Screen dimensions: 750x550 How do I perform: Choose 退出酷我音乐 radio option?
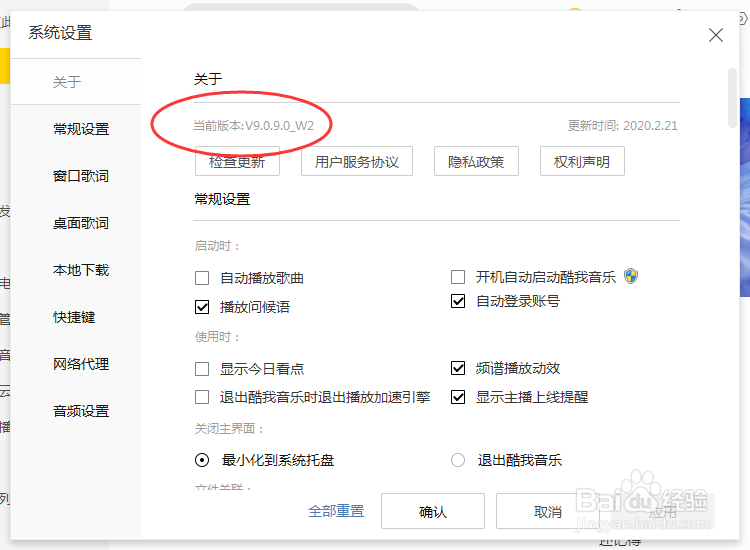[458, 460]
